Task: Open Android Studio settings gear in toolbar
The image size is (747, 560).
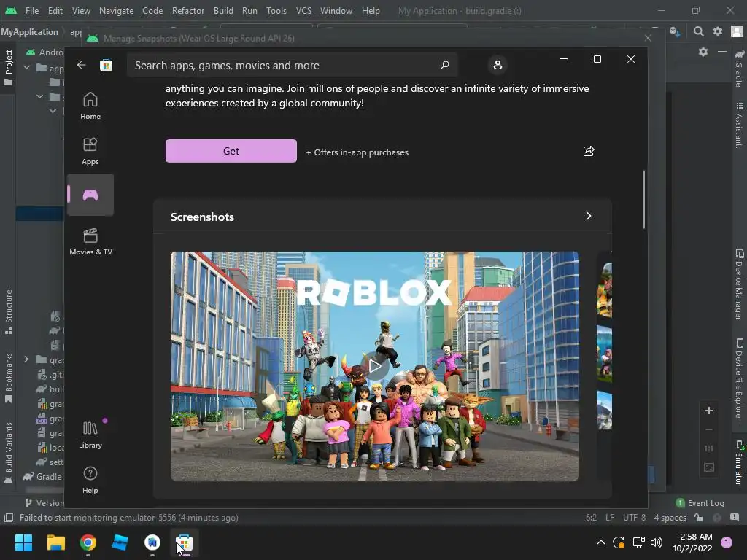Action: 718,31
